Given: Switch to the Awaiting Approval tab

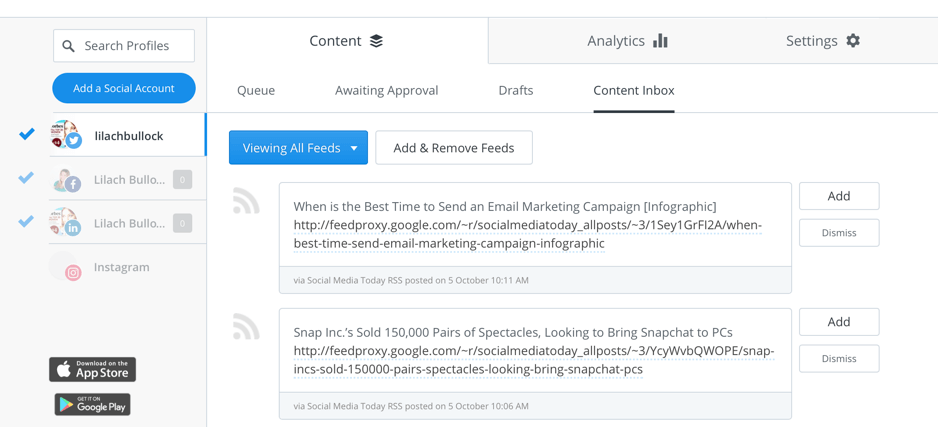Looking at the screenshot, I should click(386, 90).
